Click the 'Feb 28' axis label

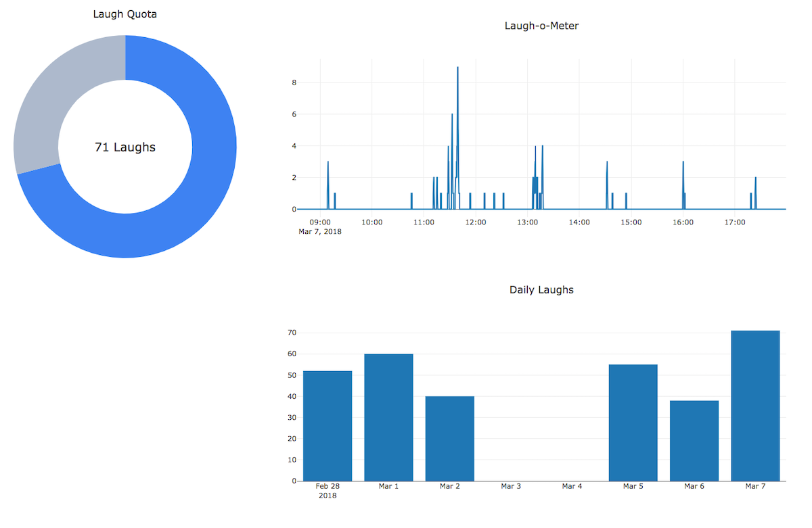click(328, 486)
